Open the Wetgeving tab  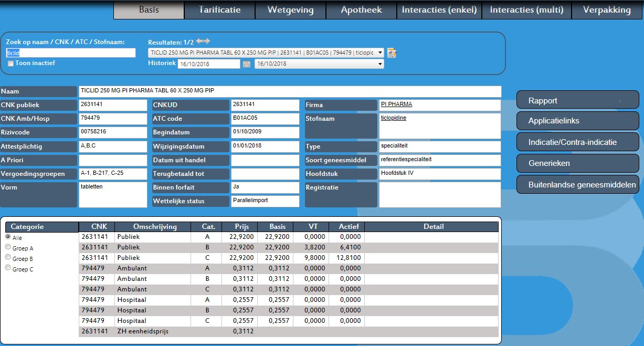pyautogui.click(x=290, y=10)
